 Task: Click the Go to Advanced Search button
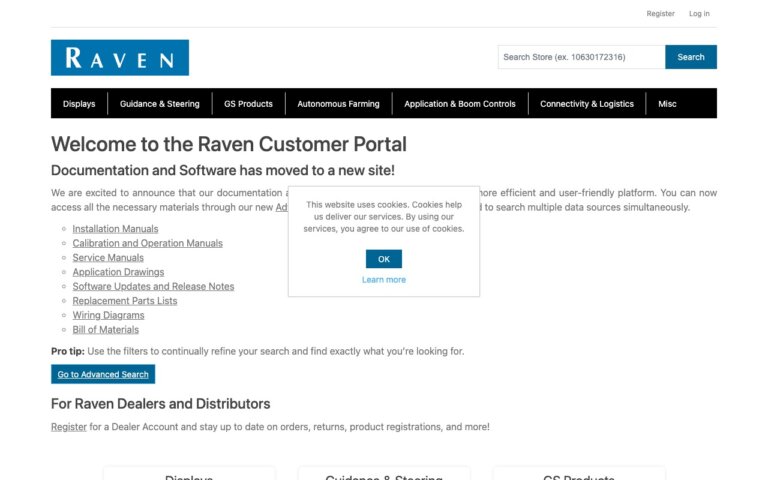[103, 374]
